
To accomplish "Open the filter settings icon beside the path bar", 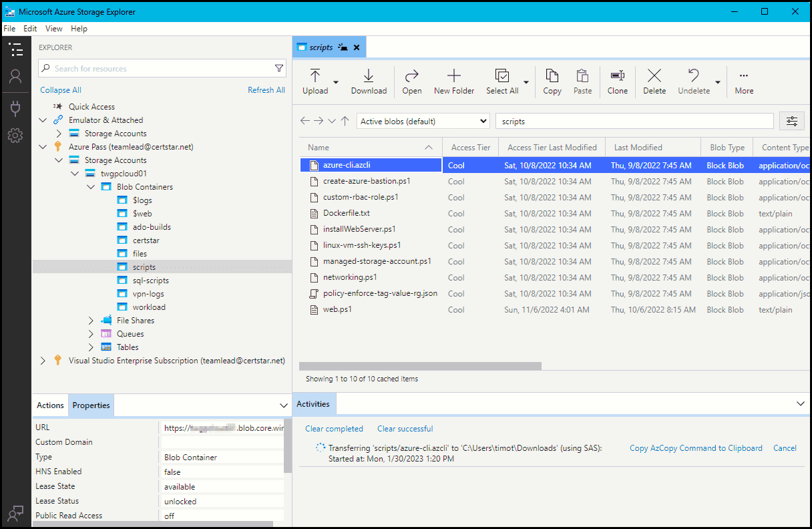I will point(792,121).
